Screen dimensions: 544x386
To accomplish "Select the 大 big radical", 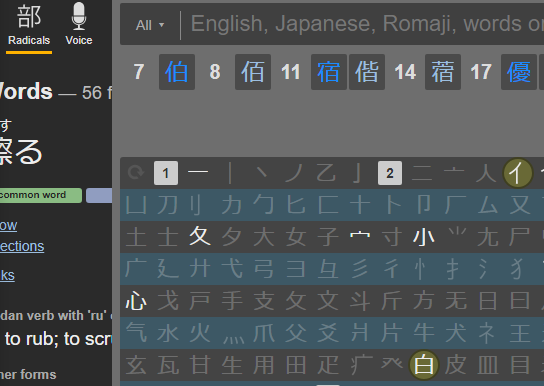I will click(264, 237).
